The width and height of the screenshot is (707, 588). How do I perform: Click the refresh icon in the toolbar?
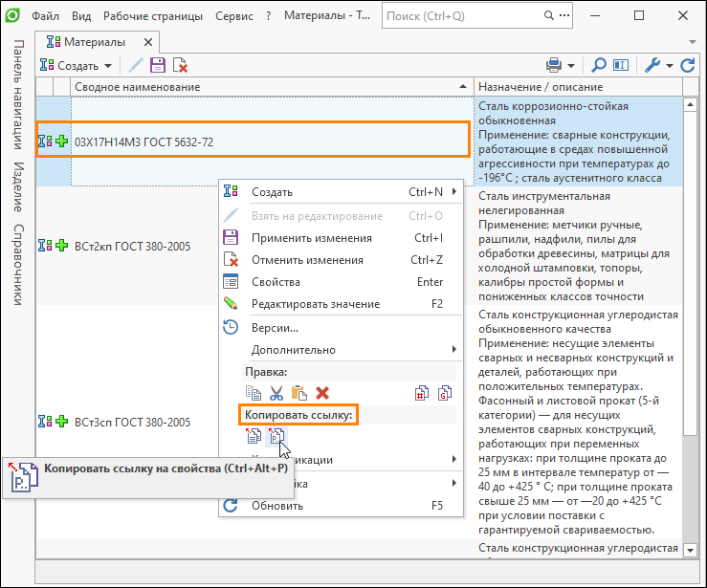[x=688, y=65]
